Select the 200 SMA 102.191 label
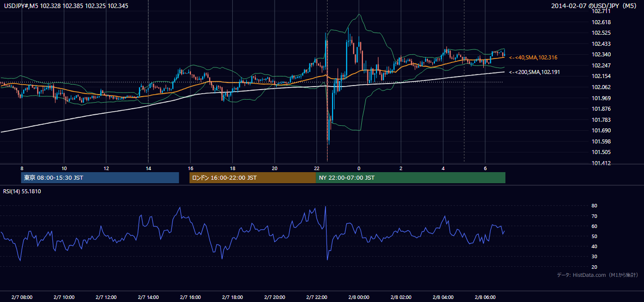Screen dimensions: 644x302 coord(535,72)
